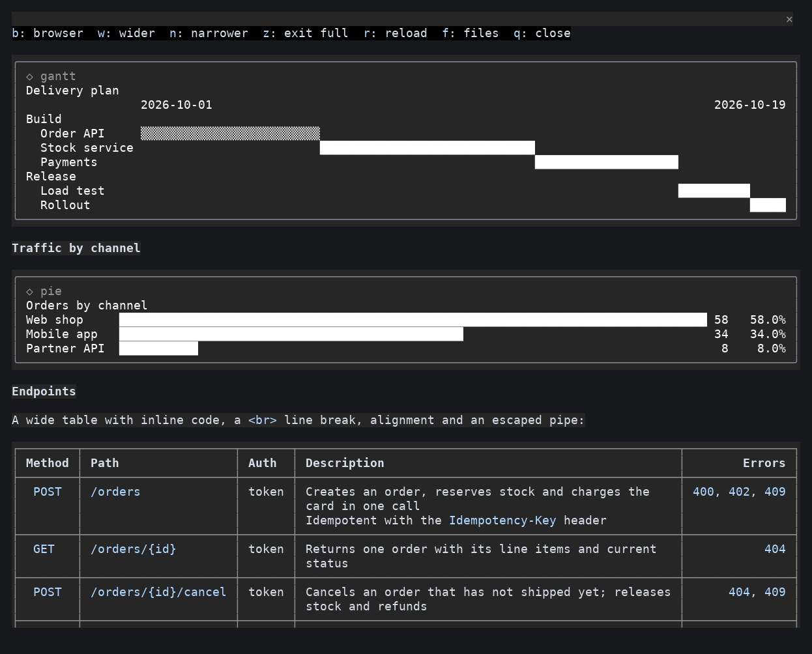Click the 'Build' section label
This screenshot has height=654, width=812.
tap(44, 119)
